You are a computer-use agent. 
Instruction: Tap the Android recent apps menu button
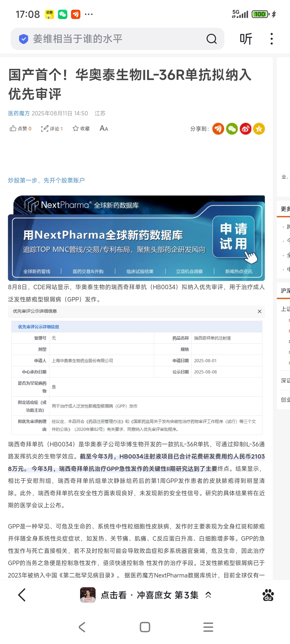(208, 627)
